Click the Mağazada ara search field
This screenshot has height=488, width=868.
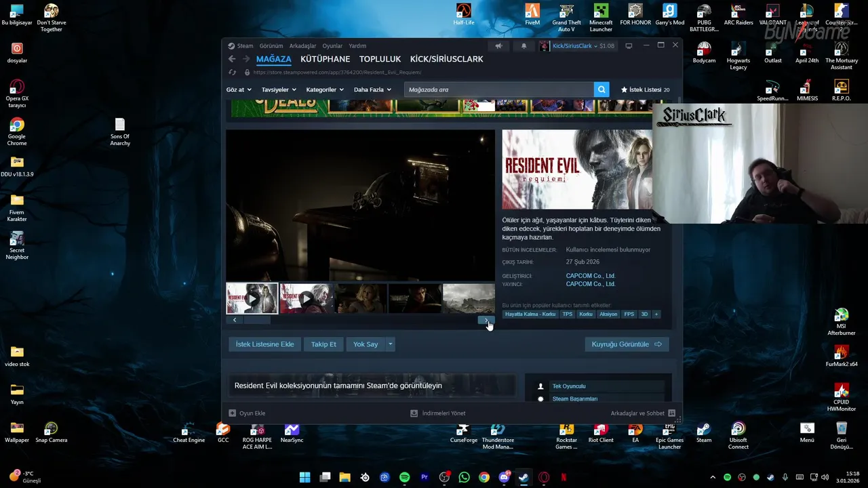tap(499, 89)
